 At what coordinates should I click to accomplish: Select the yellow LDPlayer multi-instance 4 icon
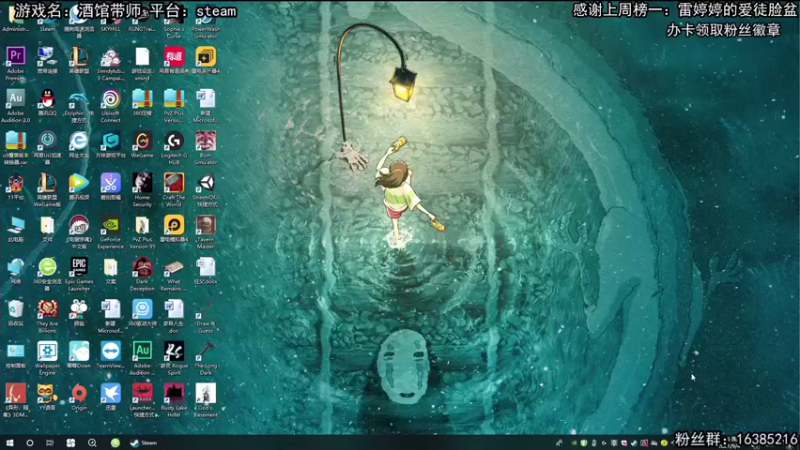pos(206,57)
